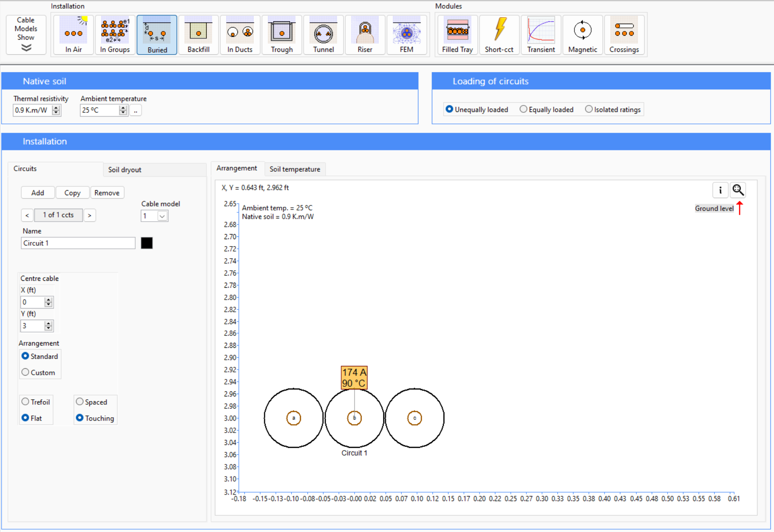Open the black circuit color swatch
The height and width of the screenshot is (532, 774).
click(x=147, y=243)
